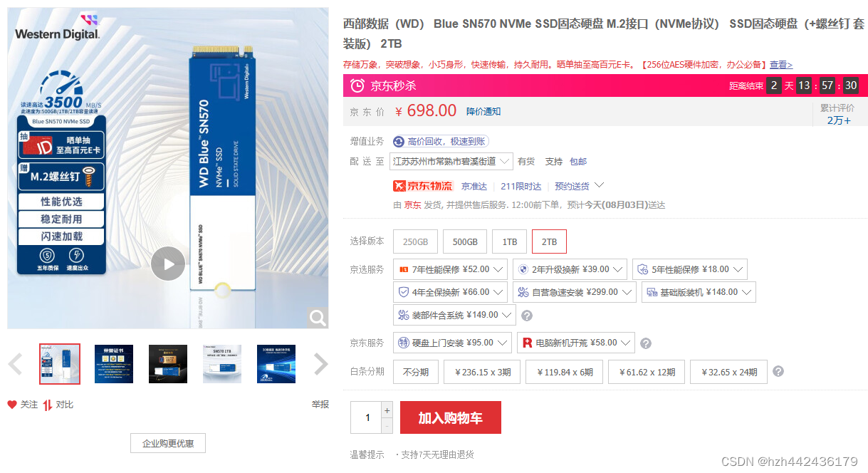The height and width of the screenshot is (473, 868).
Task: Play the product video
Action: (168, 264)
